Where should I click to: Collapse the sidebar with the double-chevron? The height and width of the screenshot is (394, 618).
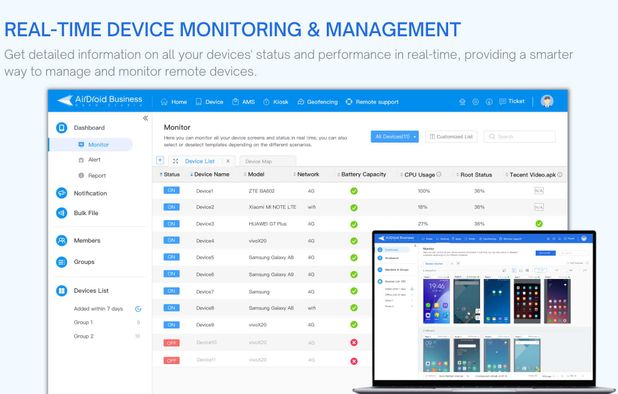coord(145,118)
